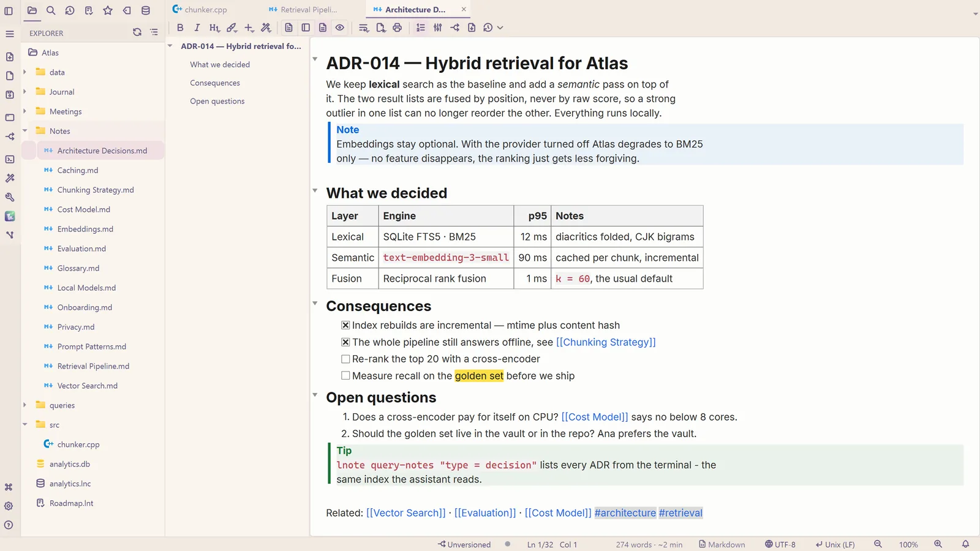Open the database panel icon

pyautogui.click(x=146, y=10)
